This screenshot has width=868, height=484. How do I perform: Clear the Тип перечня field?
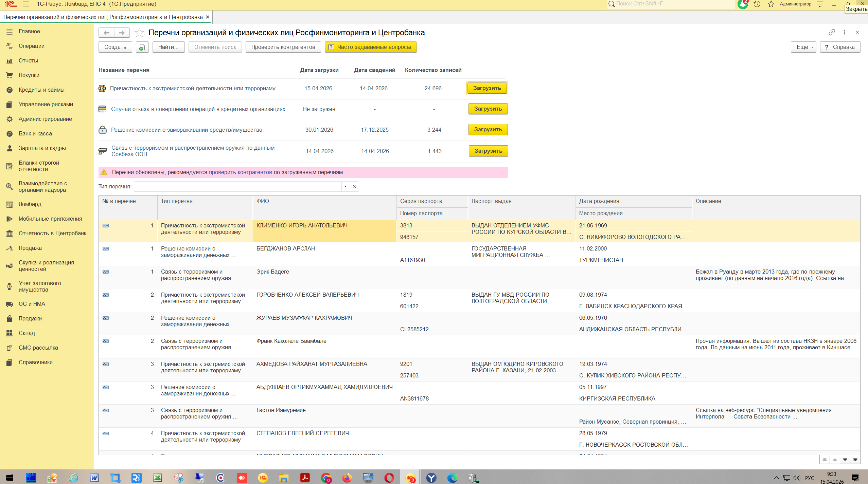(x=354, y=186)
